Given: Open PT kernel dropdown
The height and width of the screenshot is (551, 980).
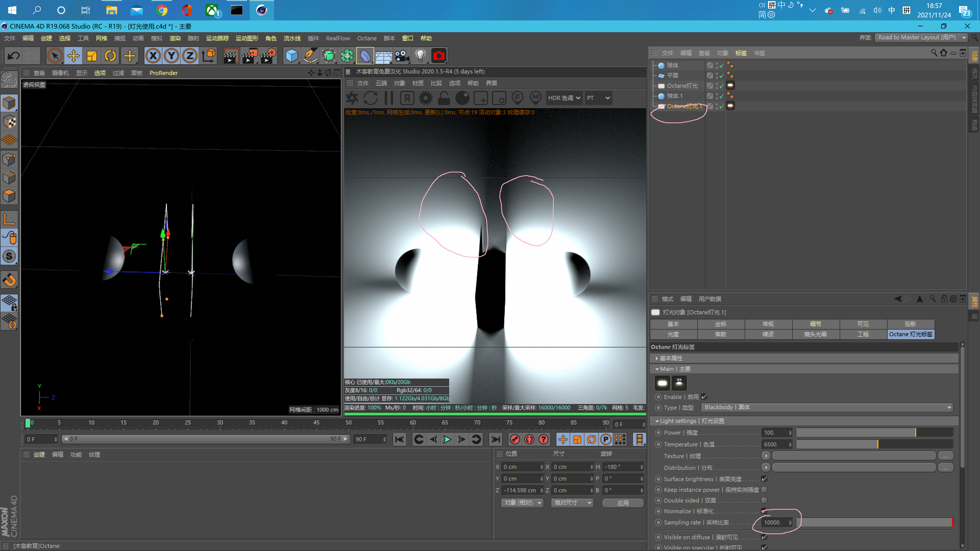Looking at the screenshot, I should (x=598, y=98).
